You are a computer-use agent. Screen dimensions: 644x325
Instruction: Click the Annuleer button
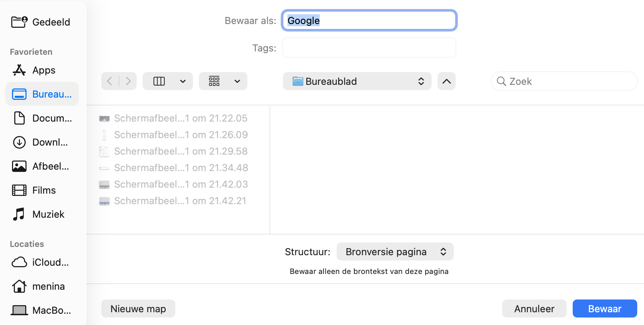pyautogui.click(x=534, y=308)
